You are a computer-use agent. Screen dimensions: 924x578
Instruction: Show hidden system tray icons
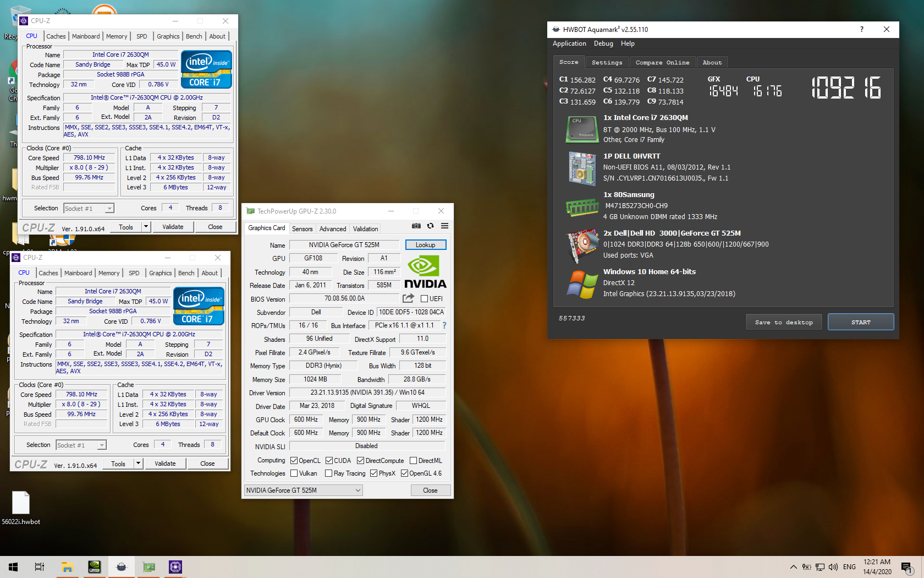pyautogui.click(x=793, y=567)
